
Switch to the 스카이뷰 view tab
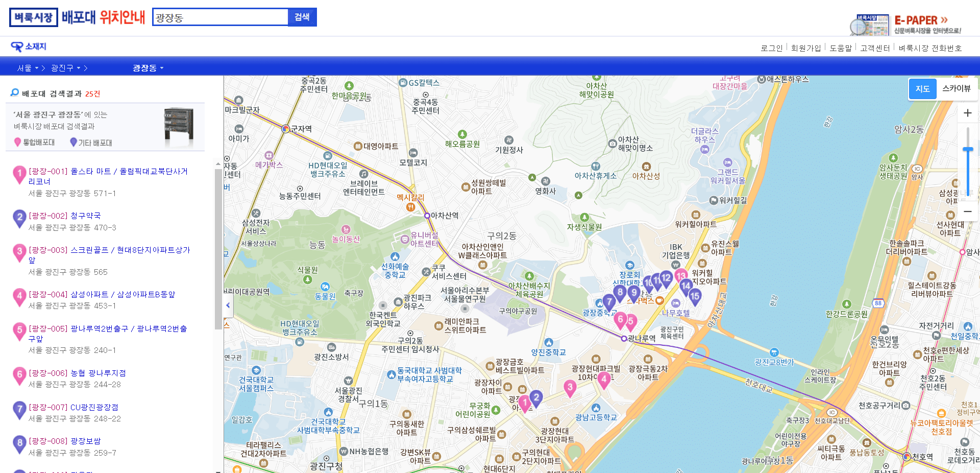point(958,88)
